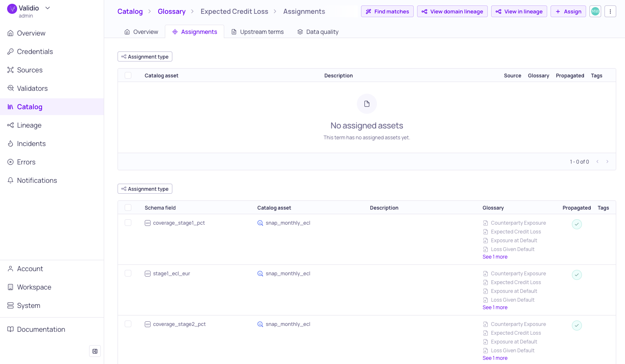Click the next page arrow in pagination
The height and width of the screenshot is (364, 625).
point(607,161)
